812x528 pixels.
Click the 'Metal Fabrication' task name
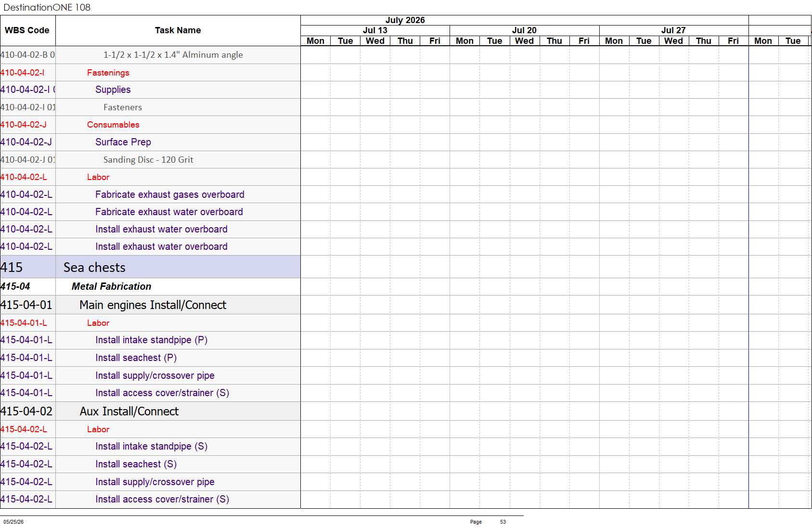point(111,286)
